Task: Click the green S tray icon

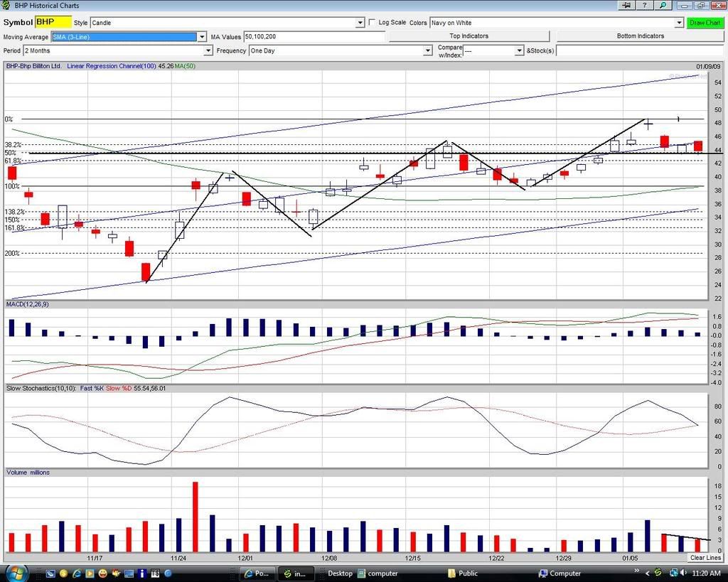Action: tap(659, 573)
